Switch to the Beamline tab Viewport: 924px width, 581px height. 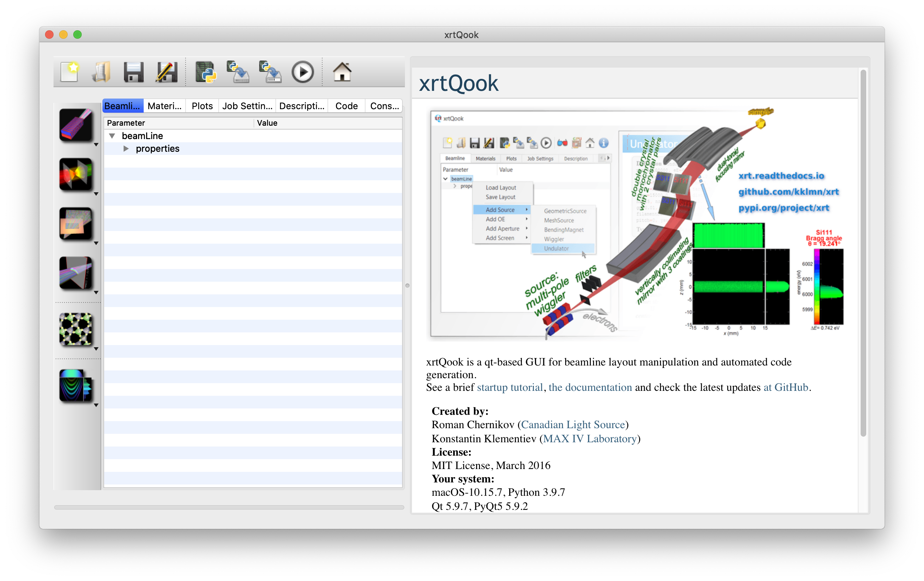(123, 106)
